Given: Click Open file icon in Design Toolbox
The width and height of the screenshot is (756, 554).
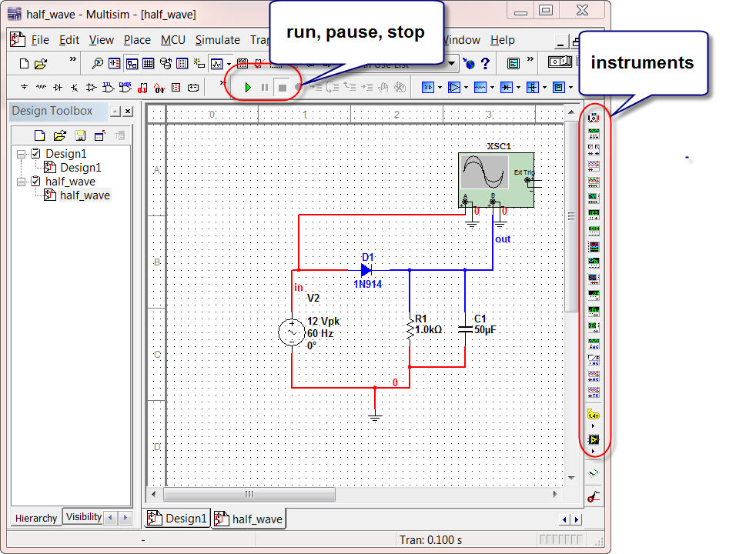Looking at the screenshot, I should (x=60, y=136).
